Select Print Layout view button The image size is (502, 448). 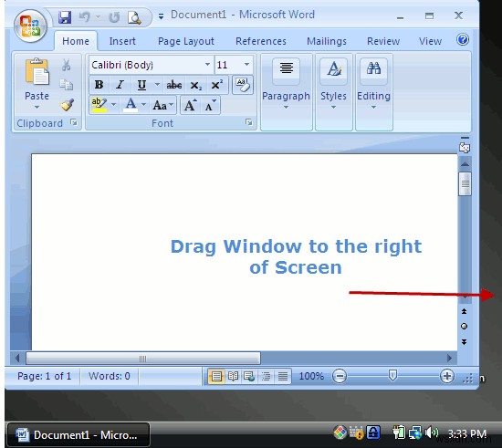tap(216, 376)
